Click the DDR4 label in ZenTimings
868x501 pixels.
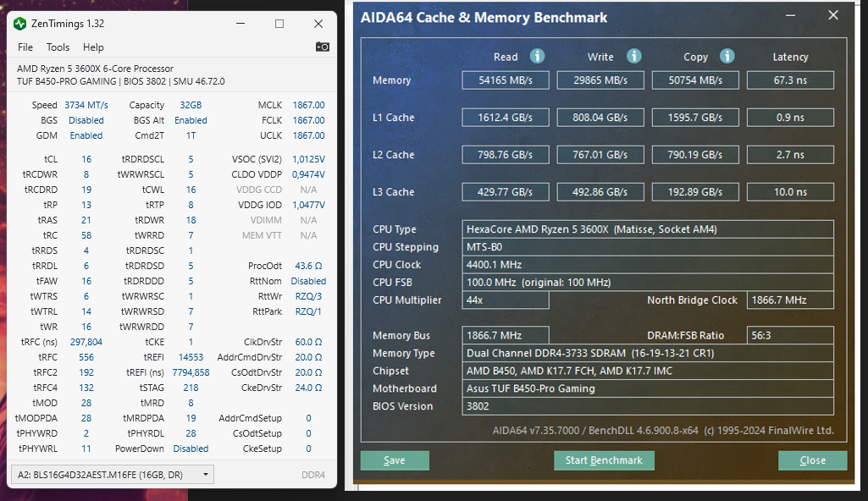(313, 475)
